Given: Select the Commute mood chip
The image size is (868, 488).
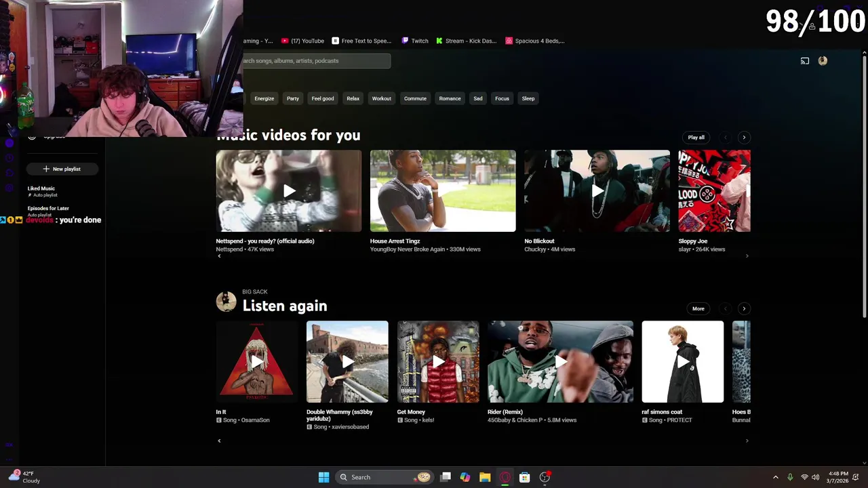Looking at the screenshot, I should 415,99.
